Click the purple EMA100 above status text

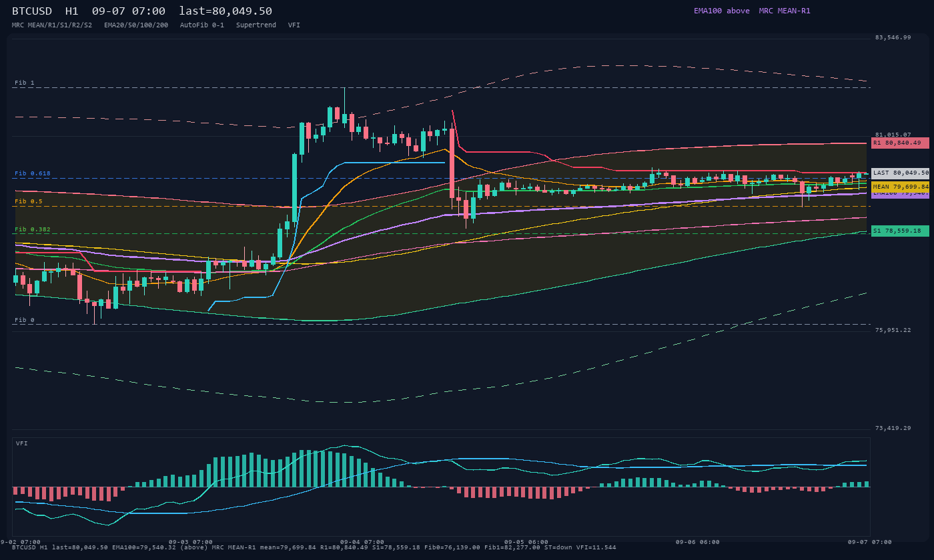pos(722,11)
